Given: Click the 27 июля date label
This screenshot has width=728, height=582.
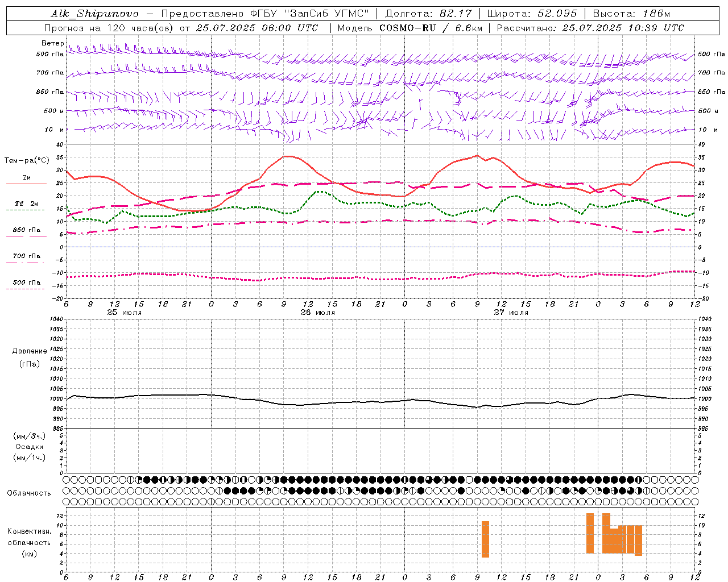Looking at the screenshot, I should pyautogui.click(x=511, y=313).
